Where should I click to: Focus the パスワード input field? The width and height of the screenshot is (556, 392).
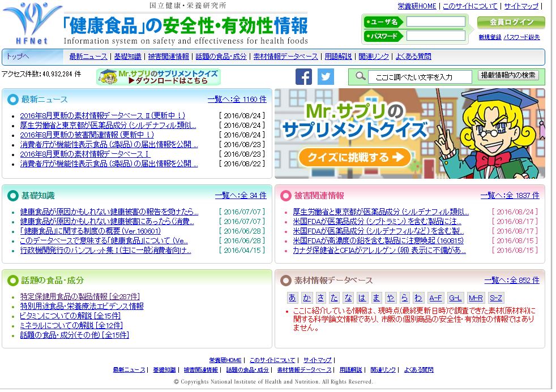[435, 36]
